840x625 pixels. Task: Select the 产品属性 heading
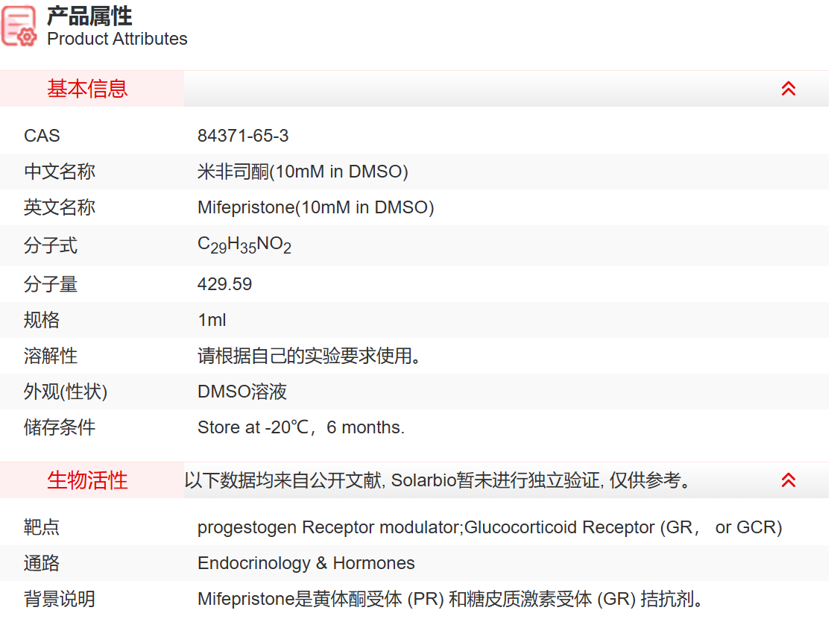pyautogui.click(x=88, y=16)
